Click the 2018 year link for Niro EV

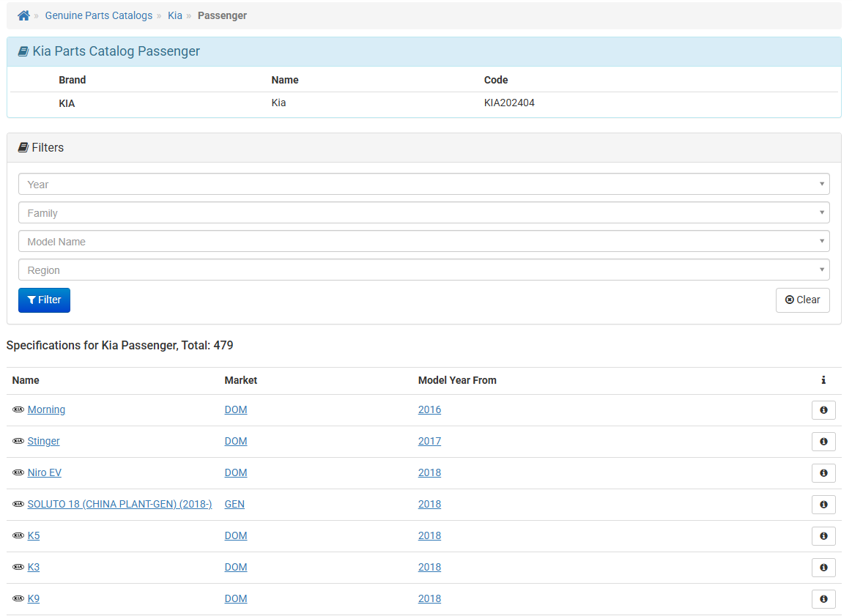tap(429, 472)
